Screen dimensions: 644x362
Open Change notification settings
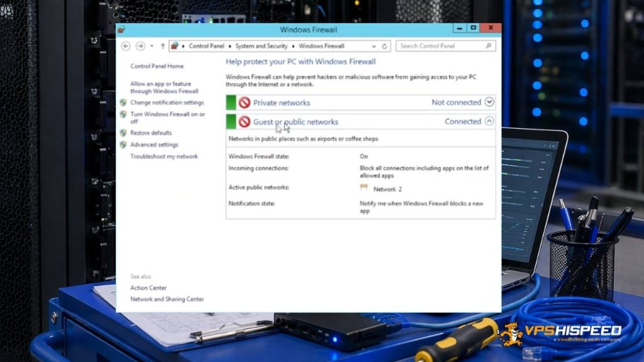[x=167, y=102]
